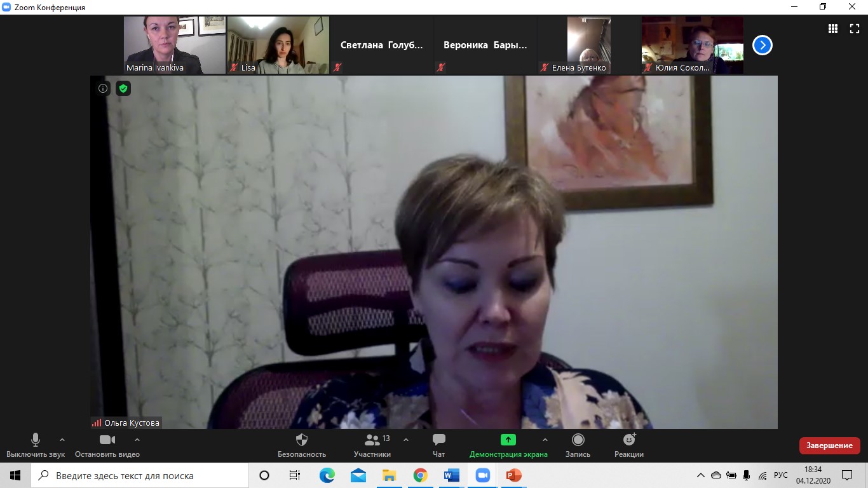Launch Google Chrome from taskbar
Image resolution: width=868 pixels, height=488 pixels.
click(420, 475)
